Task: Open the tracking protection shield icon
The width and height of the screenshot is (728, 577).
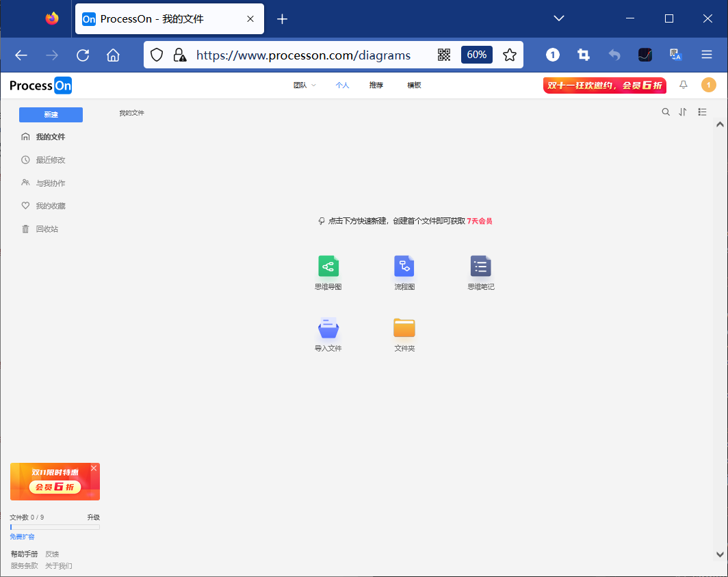Action: pos(157,55)
